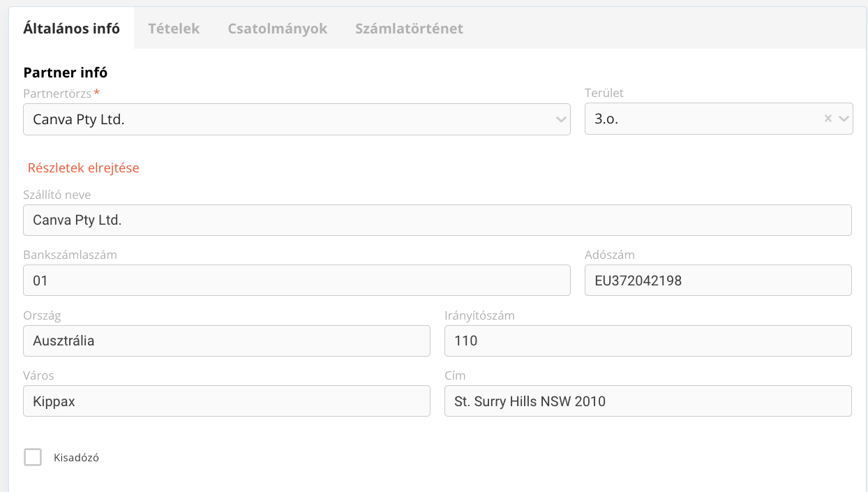Clear the Terület selection with the x icon
Viewport: 868px width, 492px height.
click(828, 119)
